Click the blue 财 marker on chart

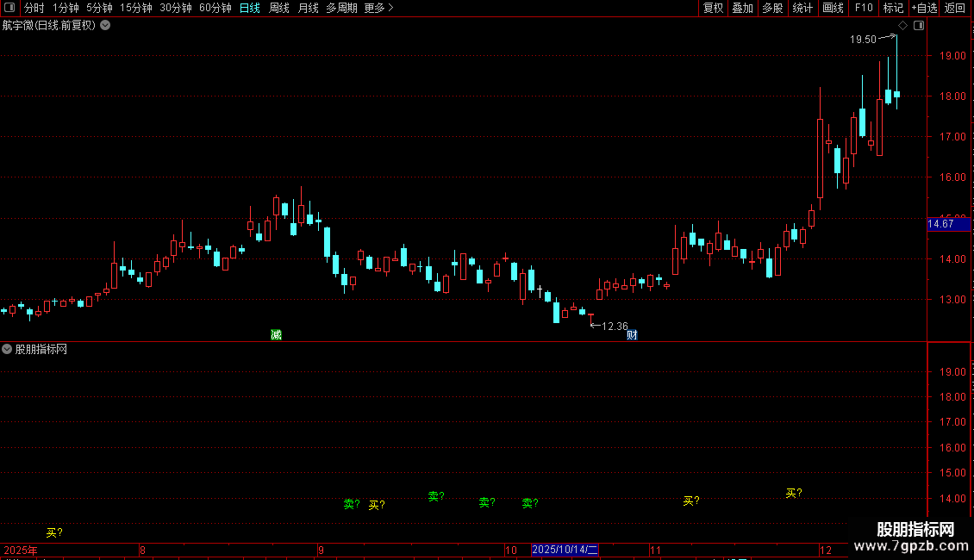[632, 334]
